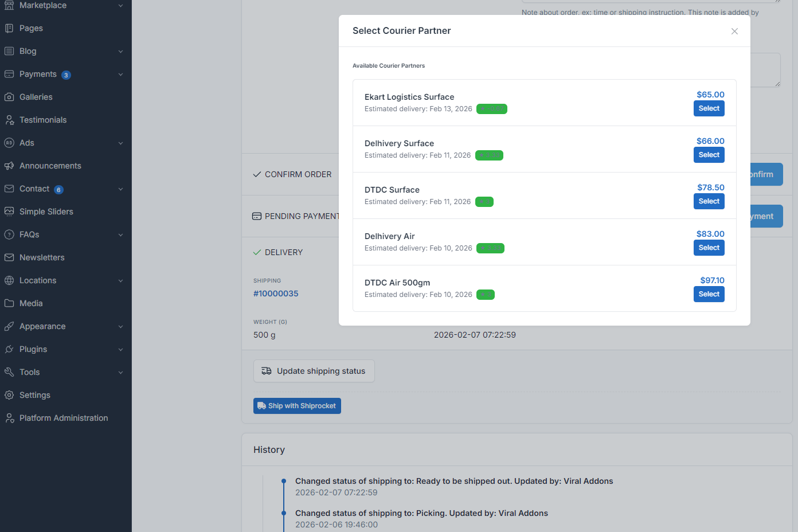
Task: Expand the Contact menu chevron
Action: (x=120, y=189)
